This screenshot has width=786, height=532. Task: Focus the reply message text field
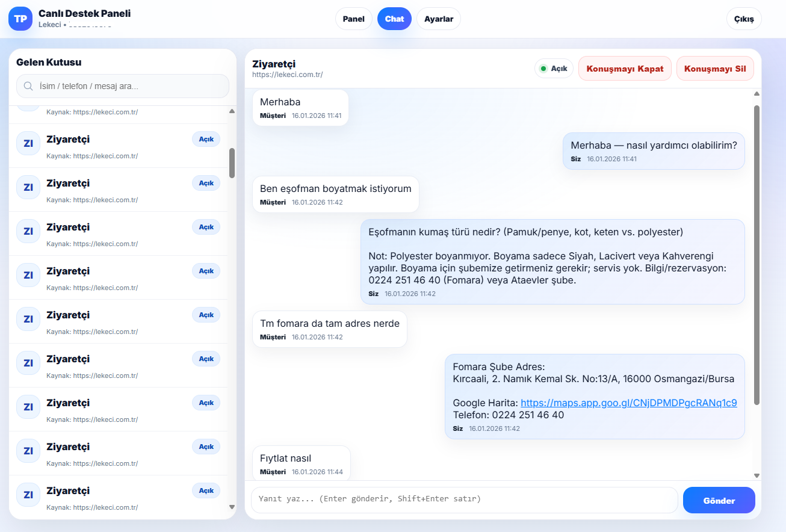pos(464,500)
